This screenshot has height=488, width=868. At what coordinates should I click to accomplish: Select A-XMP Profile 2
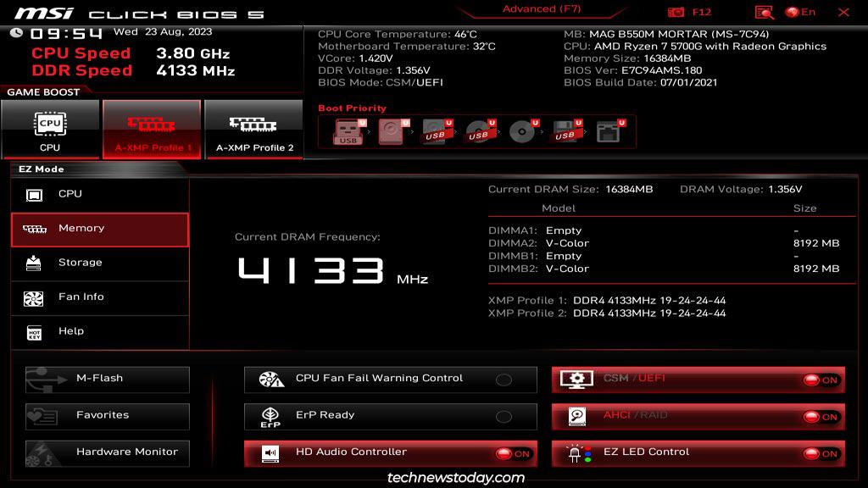(254, 130)
